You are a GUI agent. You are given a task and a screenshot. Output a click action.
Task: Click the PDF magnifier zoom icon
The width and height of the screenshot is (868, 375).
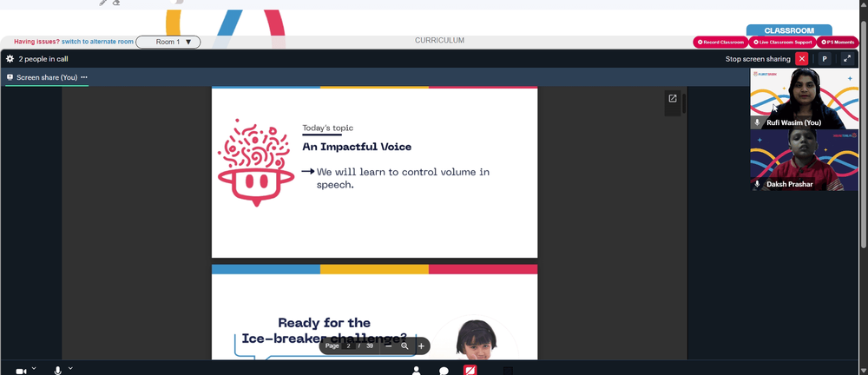[404, 345]
